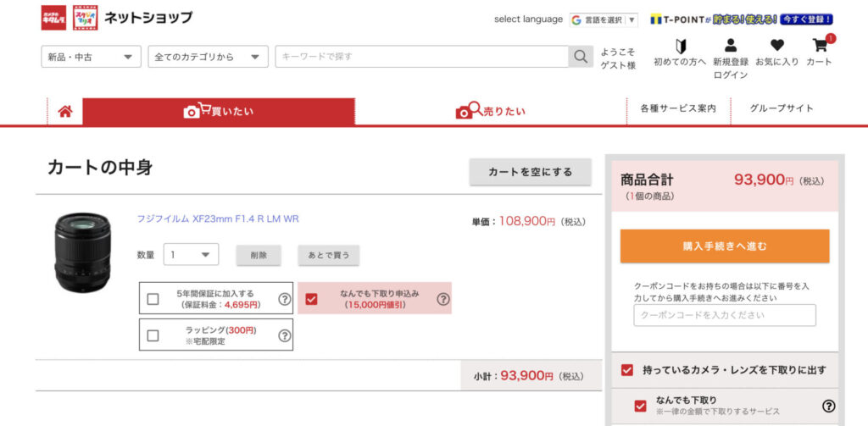The height and width of the screenshot is (426, 868).
Task: Click the search magnifier button
Action: [x=581, y=57]
